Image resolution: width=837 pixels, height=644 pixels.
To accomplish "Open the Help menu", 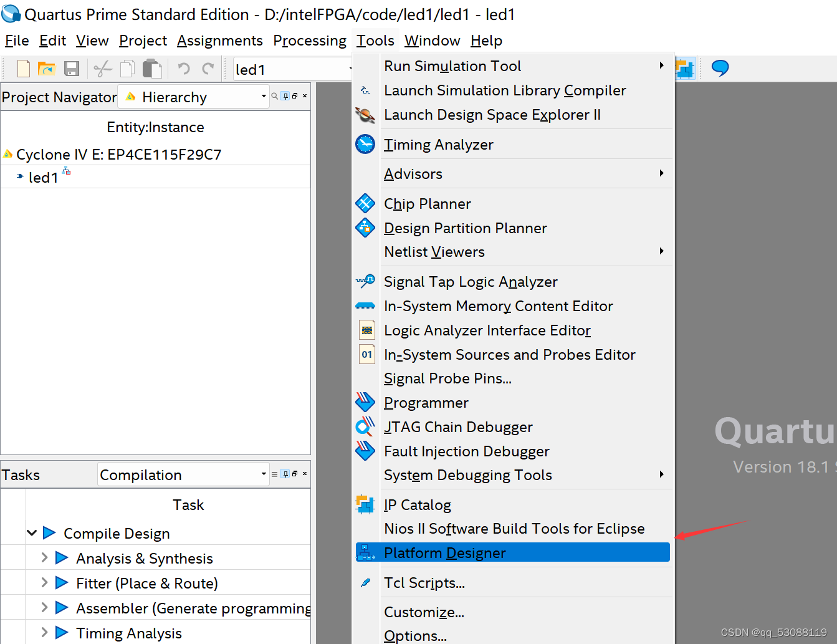I will tap(486, 41).
